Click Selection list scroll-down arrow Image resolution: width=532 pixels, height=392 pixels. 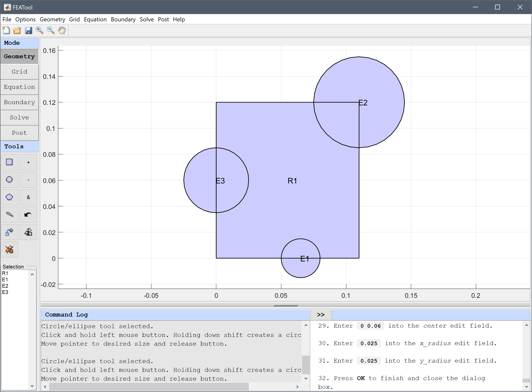32,386
